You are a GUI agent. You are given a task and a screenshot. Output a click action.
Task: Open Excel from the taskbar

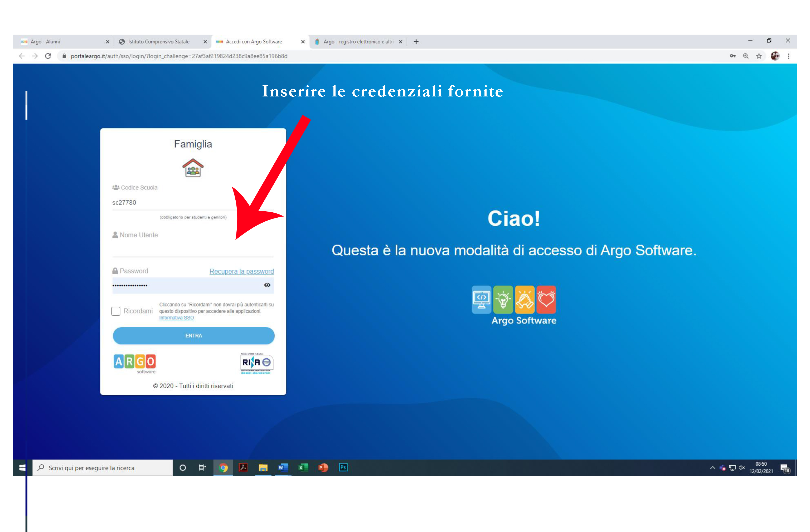(303, 467)
